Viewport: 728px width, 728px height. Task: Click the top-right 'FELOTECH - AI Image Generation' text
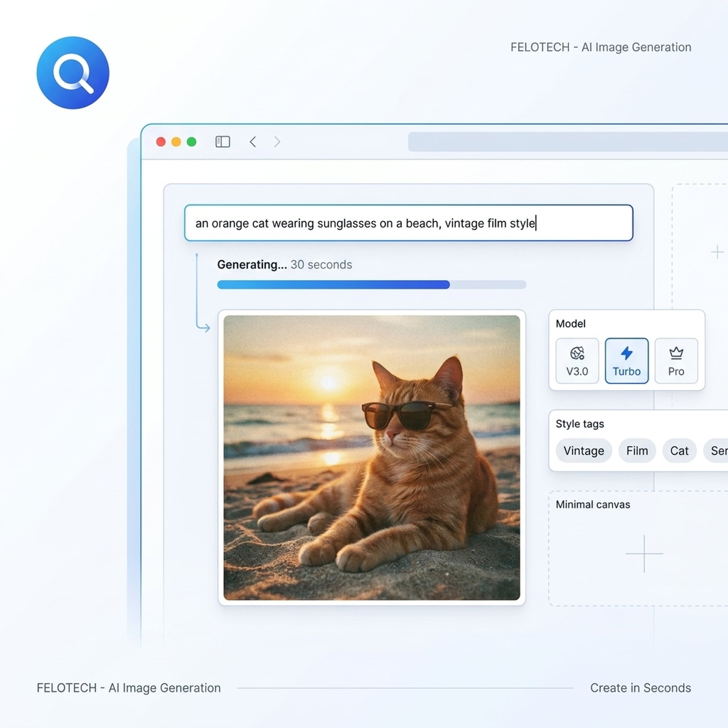(601, 48)
